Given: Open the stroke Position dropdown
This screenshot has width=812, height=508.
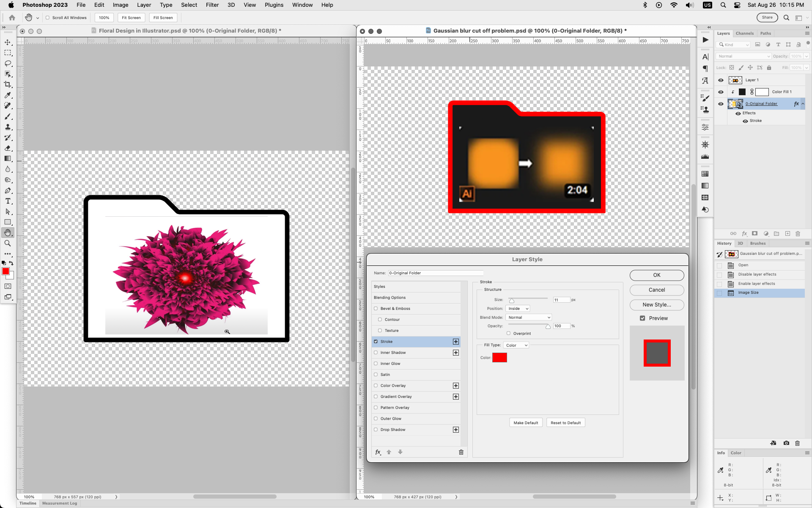Looking at the screenshot, I should pyautogui.click(x=518, y=309).
